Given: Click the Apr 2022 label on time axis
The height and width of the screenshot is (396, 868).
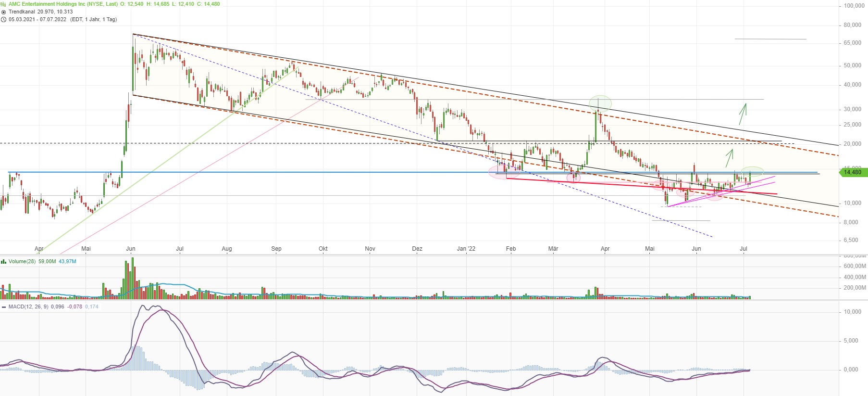Looking at the screenshot, I should [x=605, y=249].
